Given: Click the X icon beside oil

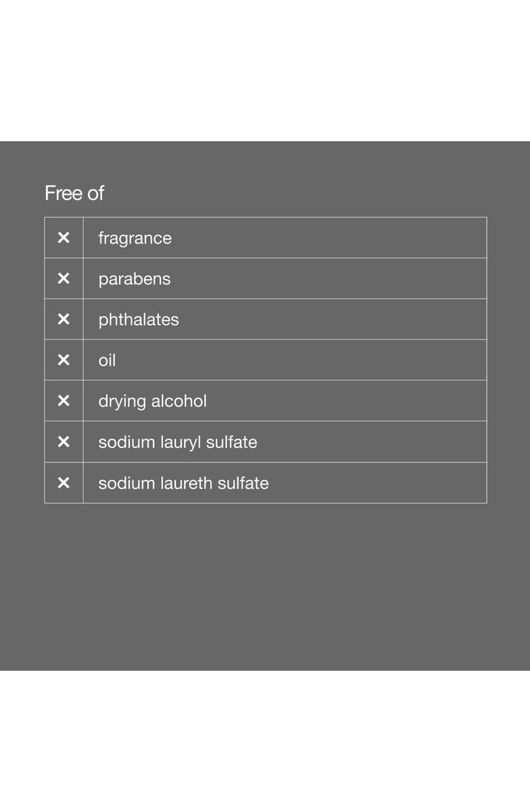Looking at the screenshot, I should click(x=63, y=360).
